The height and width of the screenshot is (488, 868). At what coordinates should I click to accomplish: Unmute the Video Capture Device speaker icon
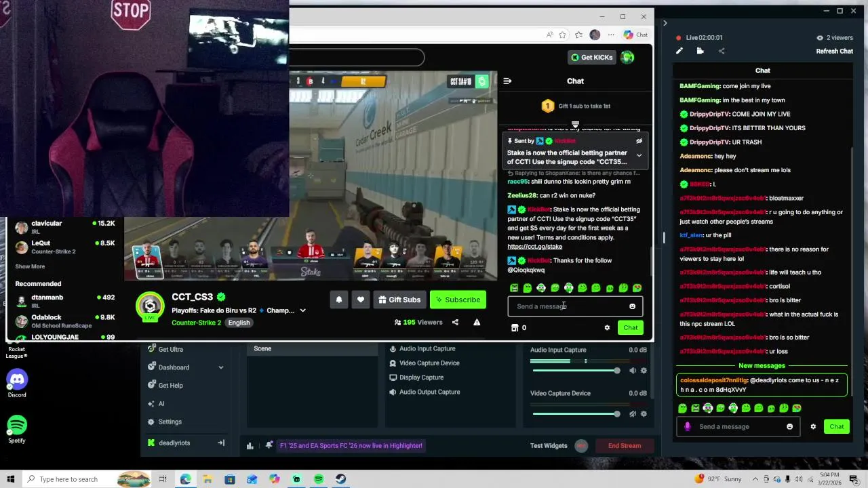click(633, 414)
